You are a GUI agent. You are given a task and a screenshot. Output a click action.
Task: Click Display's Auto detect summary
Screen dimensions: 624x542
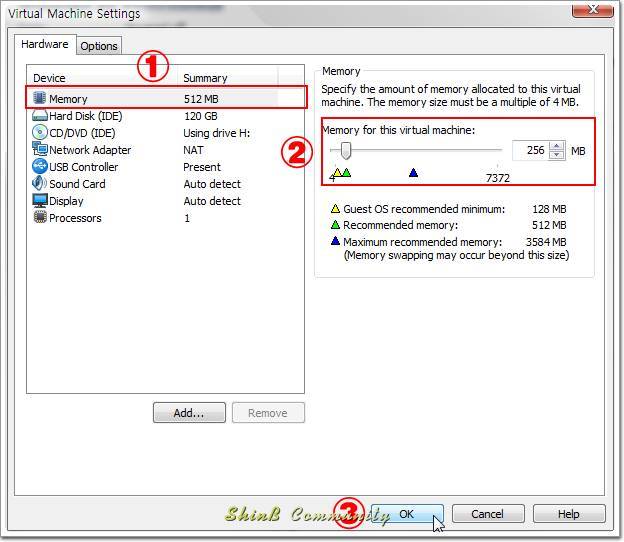(x=212, y=201)
